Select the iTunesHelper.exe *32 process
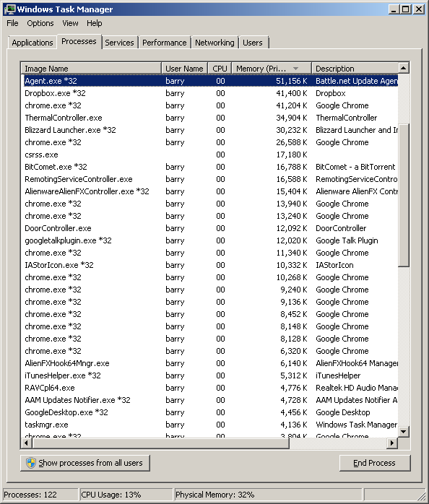The height and width of the screenshot is (504, 429). pos(210,375)
